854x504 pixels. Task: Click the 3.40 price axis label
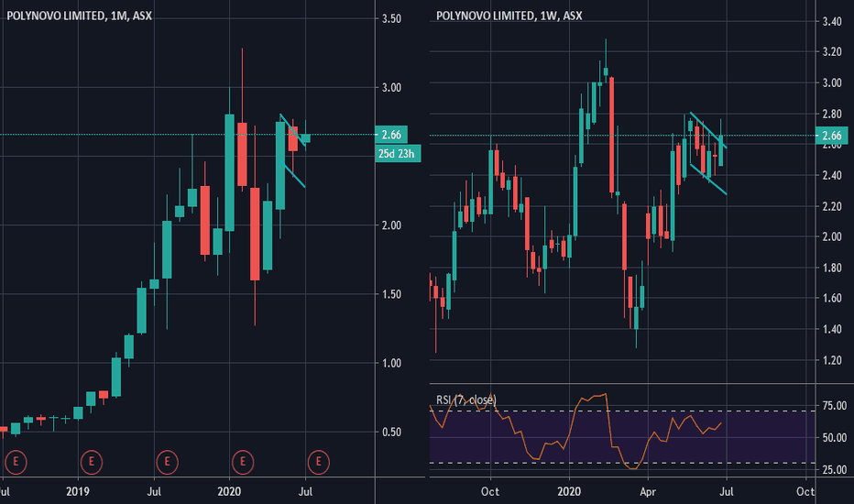[x=832, y=22]
